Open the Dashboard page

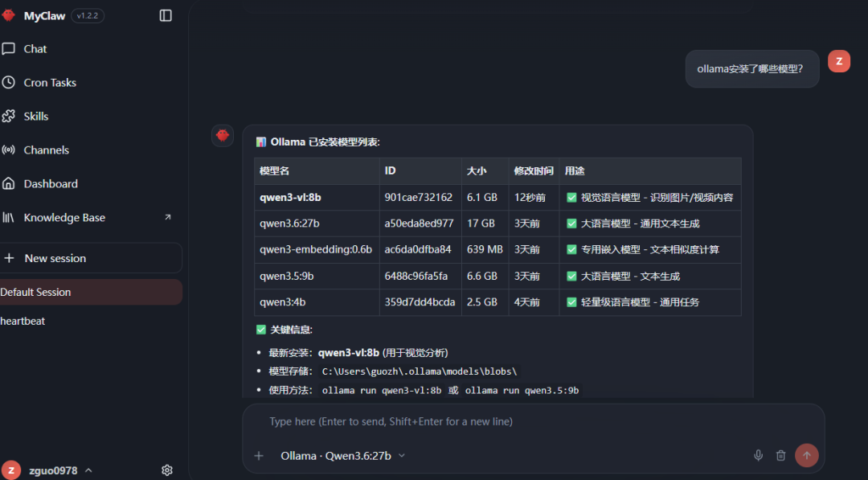click(51, 184)
